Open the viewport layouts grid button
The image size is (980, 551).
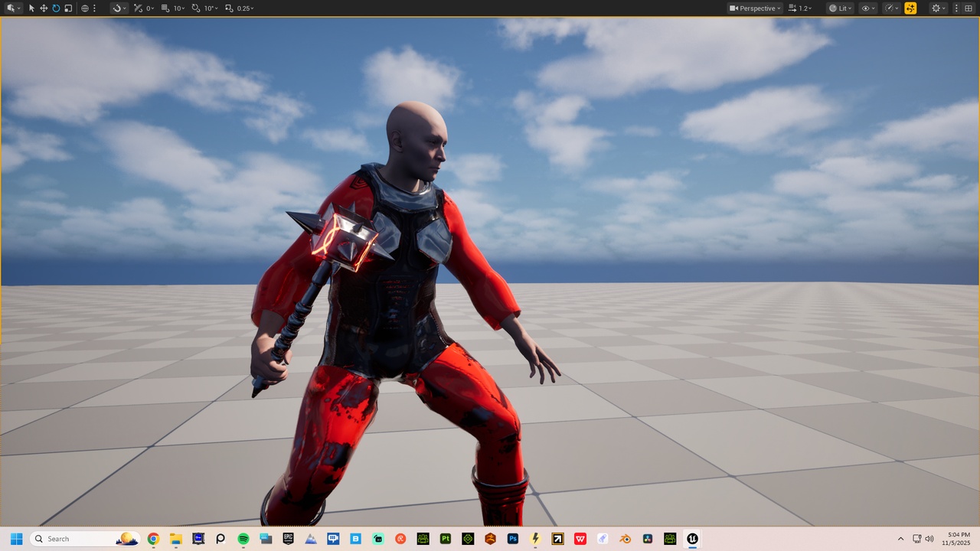click(x=968, y=8)
